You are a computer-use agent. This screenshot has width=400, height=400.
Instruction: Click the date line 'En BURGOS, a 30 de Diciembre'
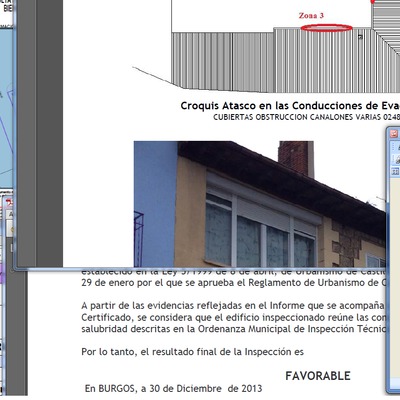(x=173, y=389)
